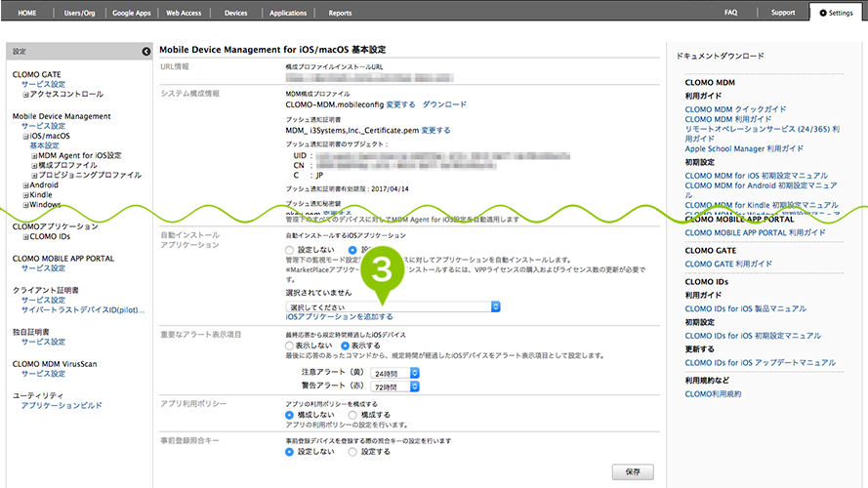The height and width of the screenshot is (488, 868).
Task: Open アプリケーションビルド utility link
Action: tap(62, 406)
